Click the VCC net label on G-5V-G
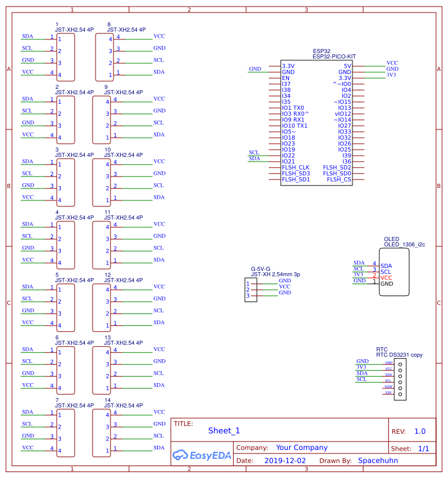The width and height of the screenshot is (448, 478). (x=285, y=286)
